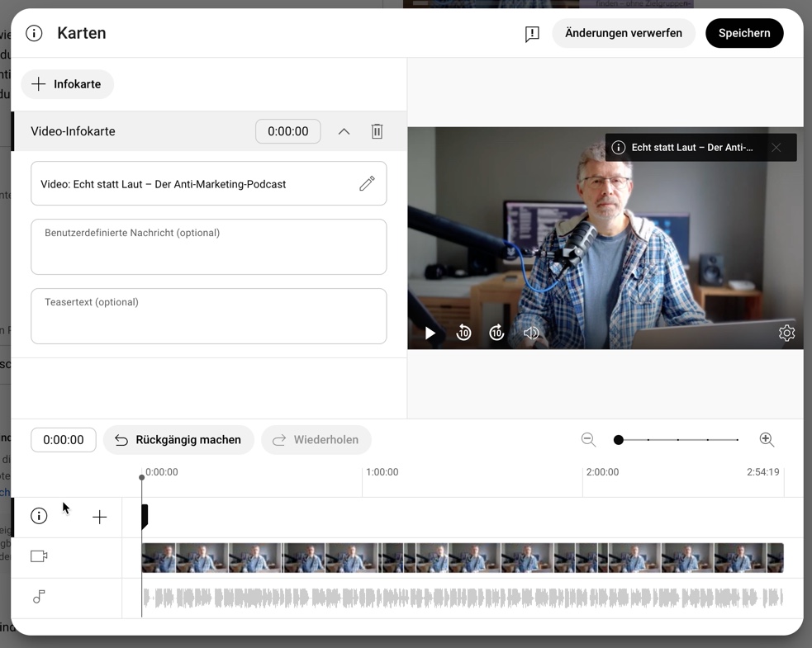
Task: Collapse the Video-Infokarte section
Action: 344,131
